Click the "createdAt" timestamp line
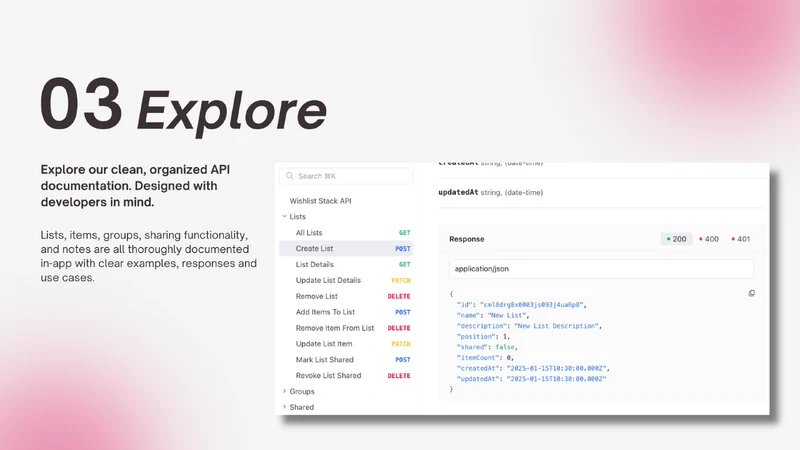The height and width of the screenshot is (450, 800). (533, 368)
